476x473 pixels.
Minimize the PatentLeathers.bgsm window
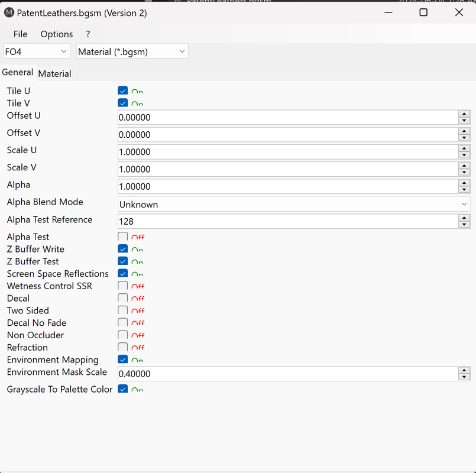(x=388, y=12)
